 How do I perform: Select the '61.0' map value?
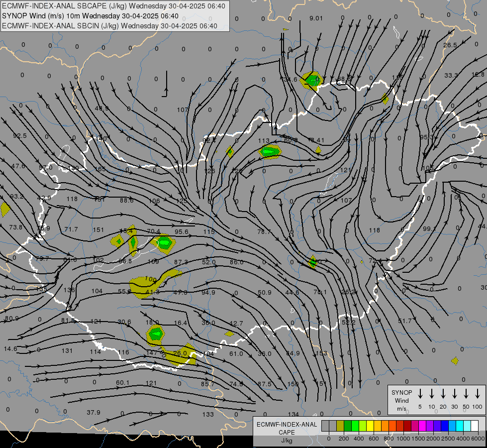[236, 354]
